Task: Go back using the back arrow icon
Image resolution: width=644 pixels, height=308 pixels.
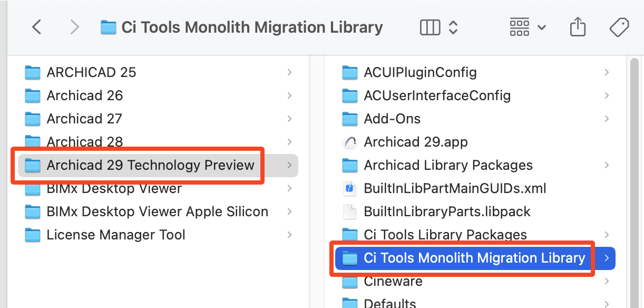Action: point(36,27)
